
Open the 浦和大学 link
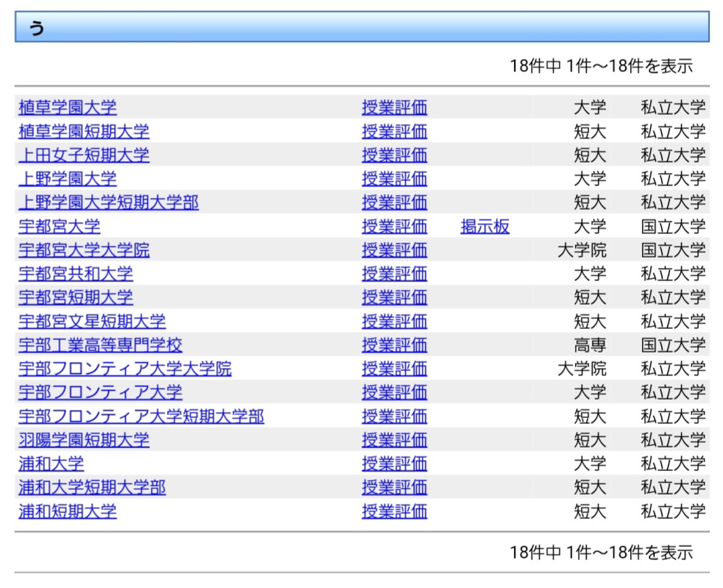tap(51, 464)
